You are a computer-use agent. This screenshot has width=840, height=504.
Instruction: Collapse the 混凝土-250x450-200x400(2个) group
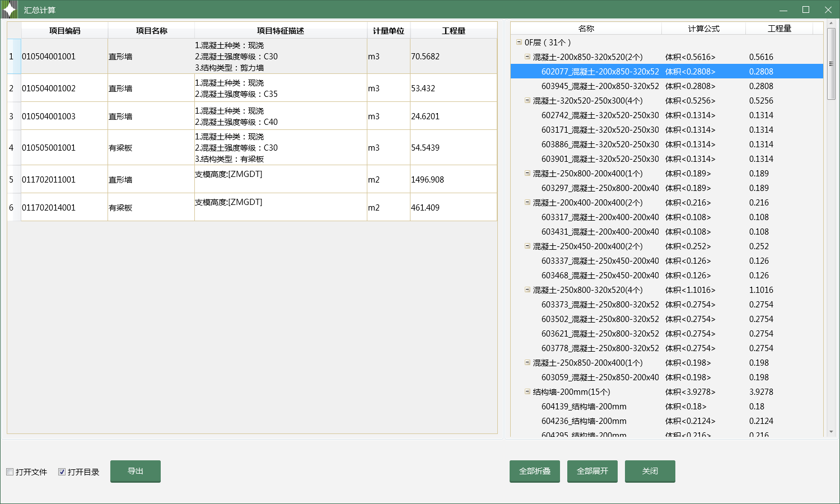[528, 246]
